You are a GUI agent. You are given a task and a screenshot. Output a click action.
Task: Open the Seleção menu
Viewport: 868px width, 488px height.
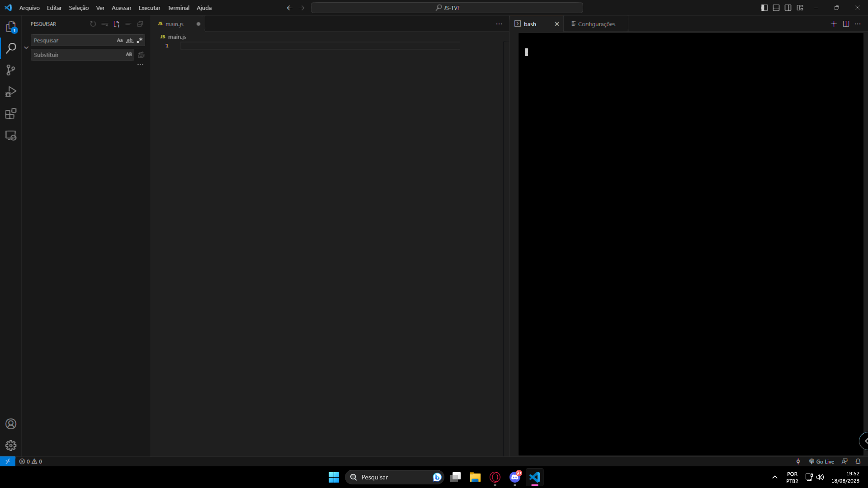pos(79,8)
